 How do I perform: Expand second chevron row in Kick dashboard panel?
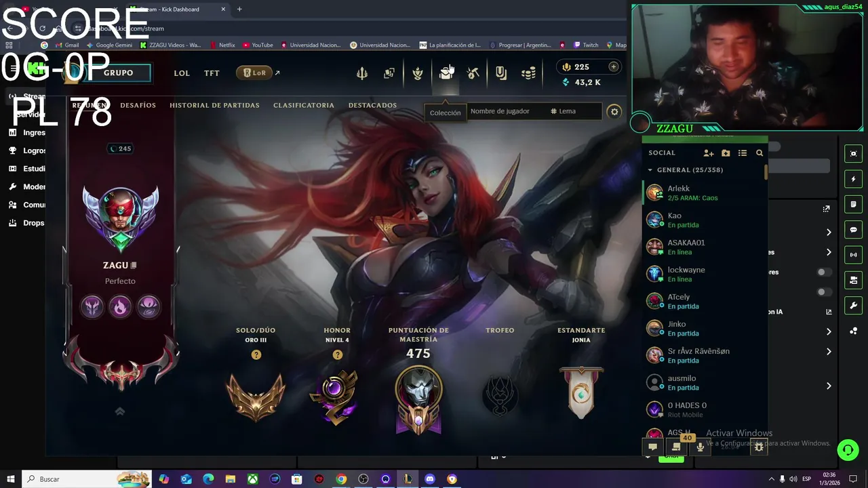click(x=829, y=252)
